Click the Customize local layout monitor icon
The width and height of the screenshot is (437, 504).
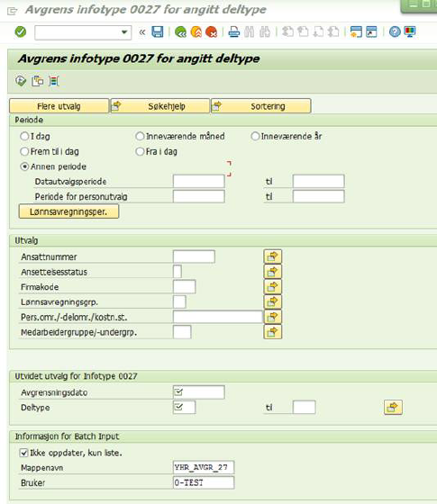(x=410, y=31)
